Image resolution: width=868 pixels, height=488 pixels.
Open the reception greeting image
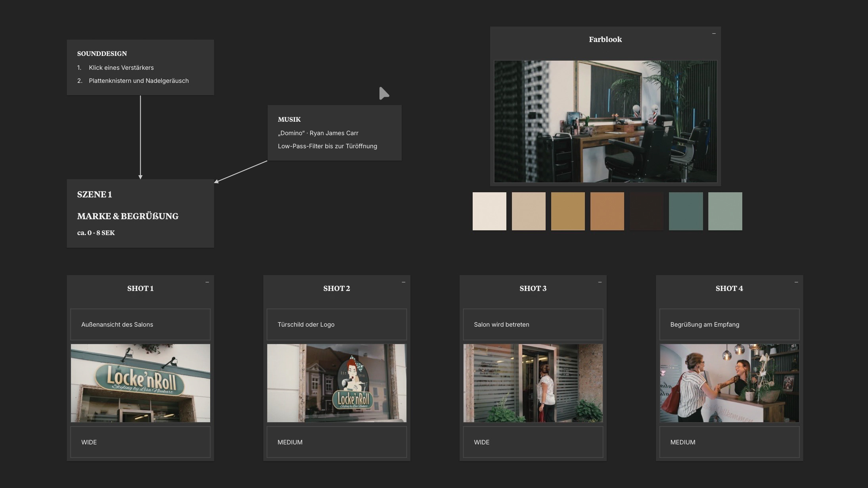point(729,383)
